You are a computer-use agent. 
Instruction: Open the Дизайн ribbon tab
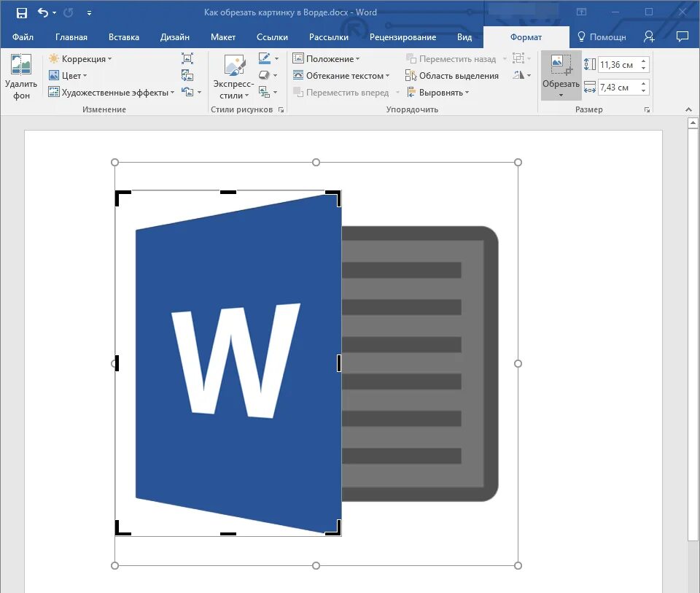(x=175, y=37)
